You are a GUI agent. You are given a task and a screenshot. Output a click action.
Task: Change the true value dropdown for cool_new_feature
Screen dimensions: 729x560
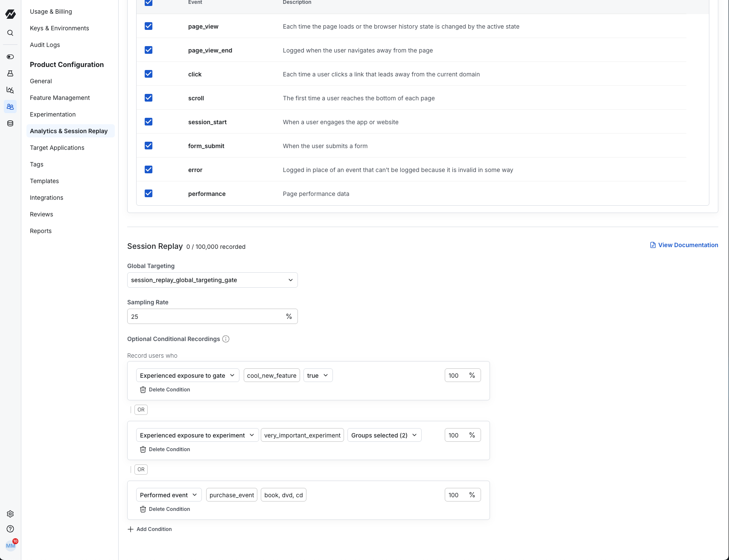[318, 375]
